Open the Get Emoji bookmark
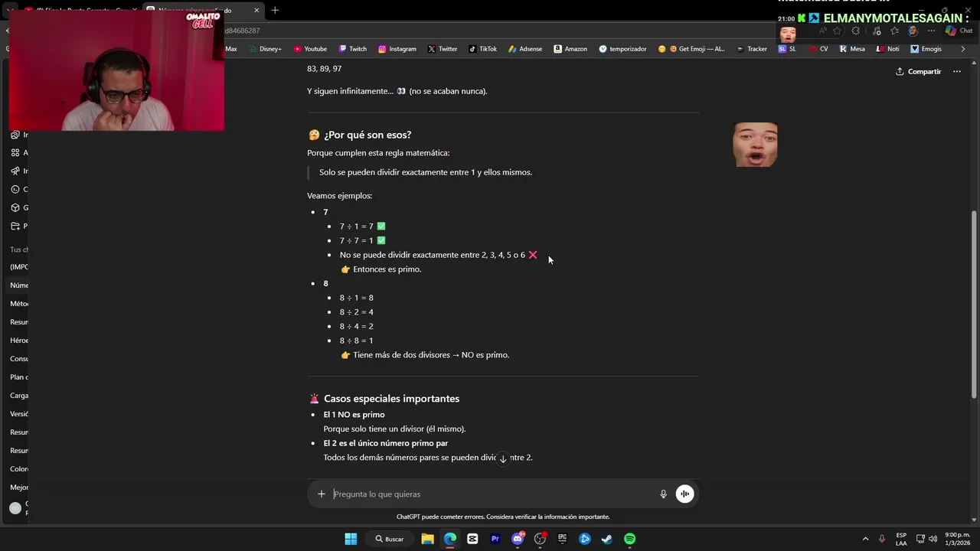980x551 pixels. click(x=691, y=49)
